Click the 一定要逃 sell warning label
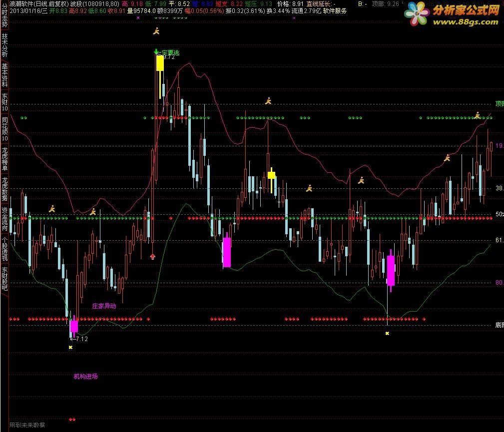Image resolution: width=504 pixels, height=432 pixels. click(x=169, y=52)
